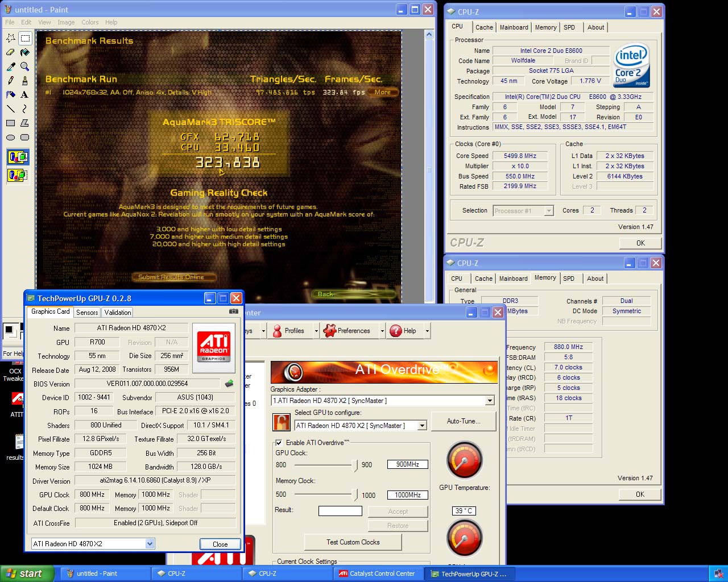Image resolution: width=728 pixels, height=582 pixels.
Task: Pick the Text tool in Paint
Action: coord(25,95)
